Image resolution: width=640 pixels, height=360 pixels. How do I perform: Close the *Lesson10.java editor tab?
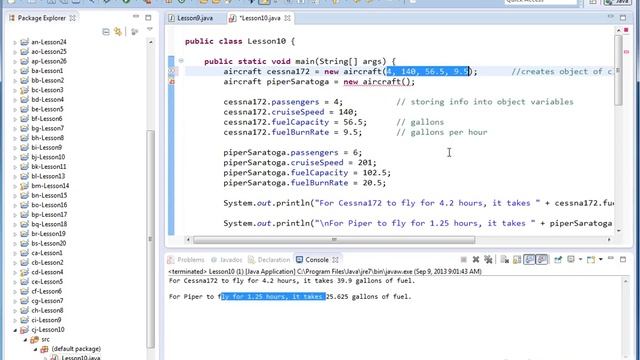tap(288, 18)
